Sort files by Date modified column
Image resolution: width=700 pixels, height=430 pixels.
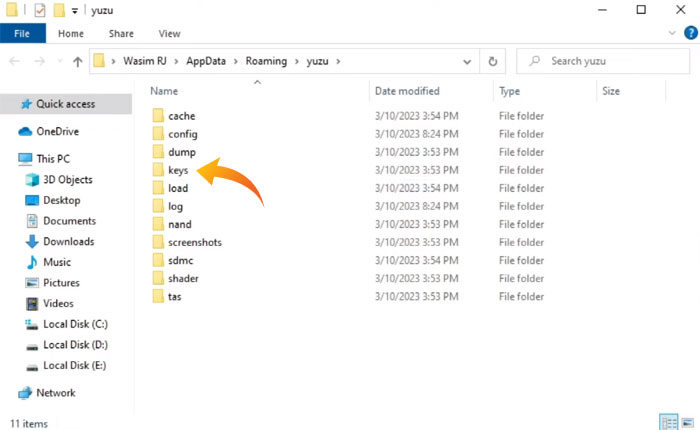[407, 91]
